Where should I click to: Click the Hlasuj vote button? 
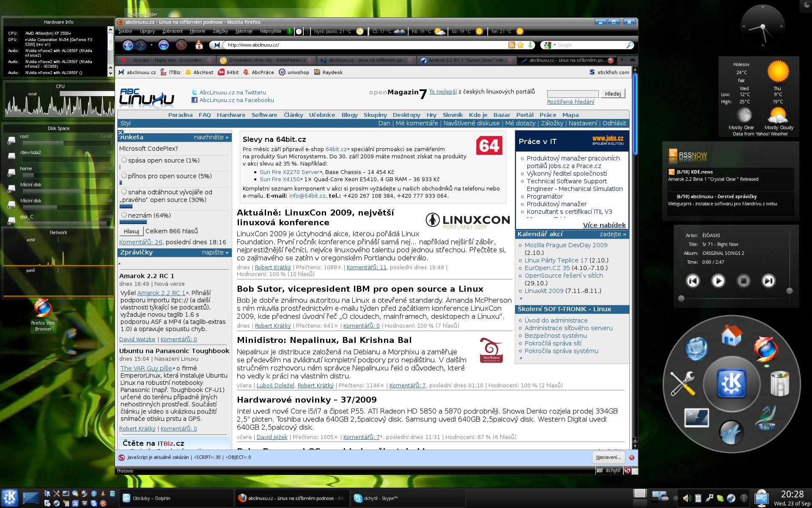click(x=132, y=231)
